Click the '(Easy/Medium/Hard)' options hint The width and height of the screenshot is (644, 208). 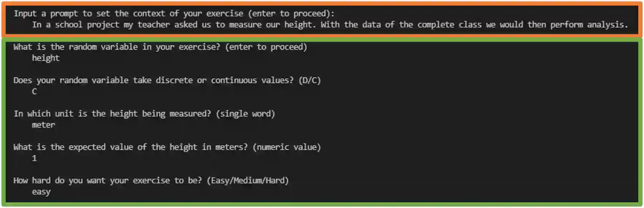(x=248, y=180)
